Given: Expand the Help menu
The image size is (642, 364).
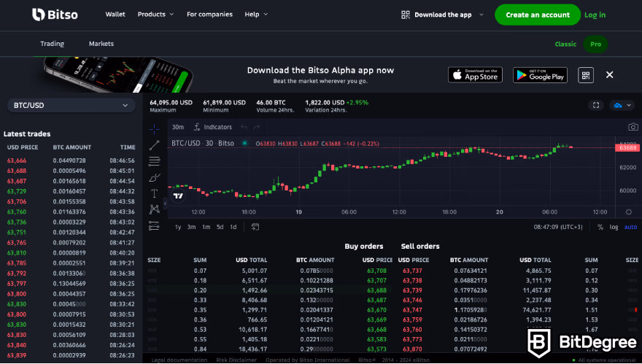Looking at the screenshot, I should coord(256,15).
